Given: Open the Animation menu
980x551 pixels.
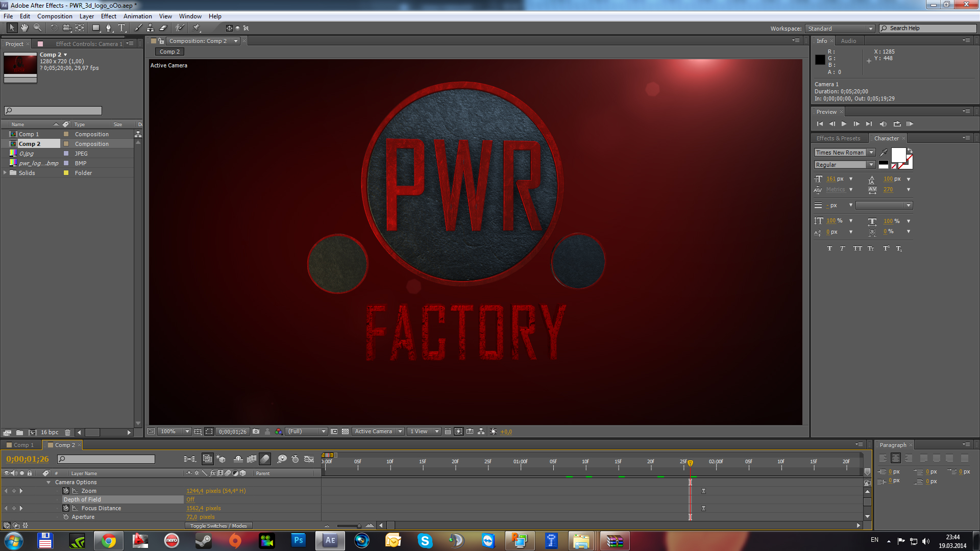Looking at the screenshot, I should click(x=137, y=16).
